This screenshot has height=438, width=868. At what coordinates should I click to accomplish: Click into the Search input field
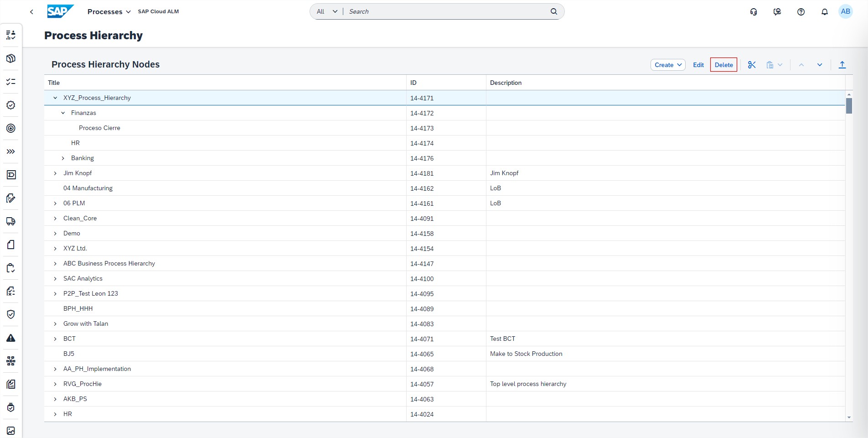coord(447,11)
